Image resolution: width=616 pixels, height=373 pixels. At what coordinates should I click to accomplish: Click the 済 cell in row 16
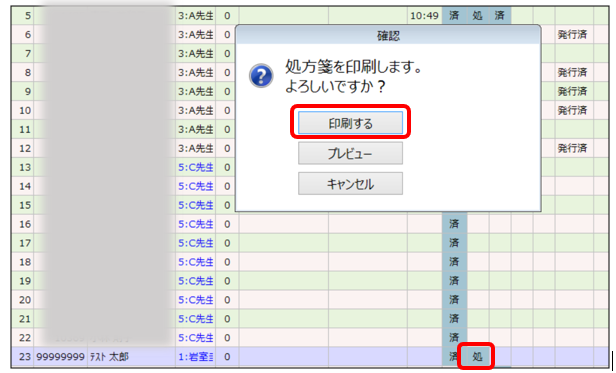tap(455, 224)
